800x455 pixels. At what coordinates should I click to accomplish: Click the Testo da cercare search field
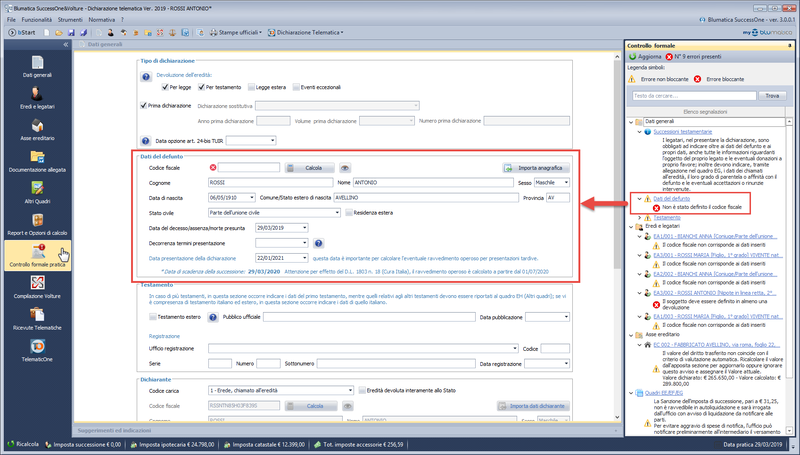pyautogui.click(x=694, y=96)
